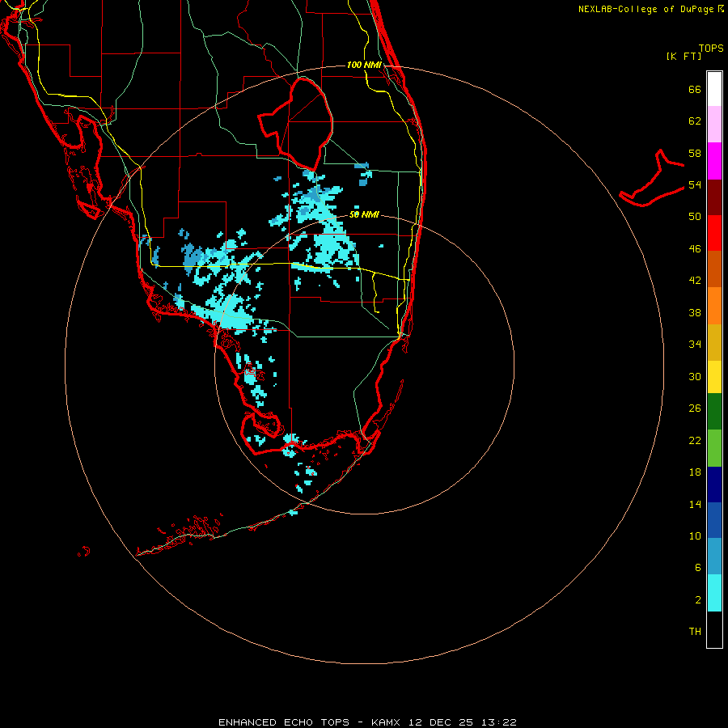Click the 6 value on the scale
This screenshot has height=728, width=728.
[698, 567]
